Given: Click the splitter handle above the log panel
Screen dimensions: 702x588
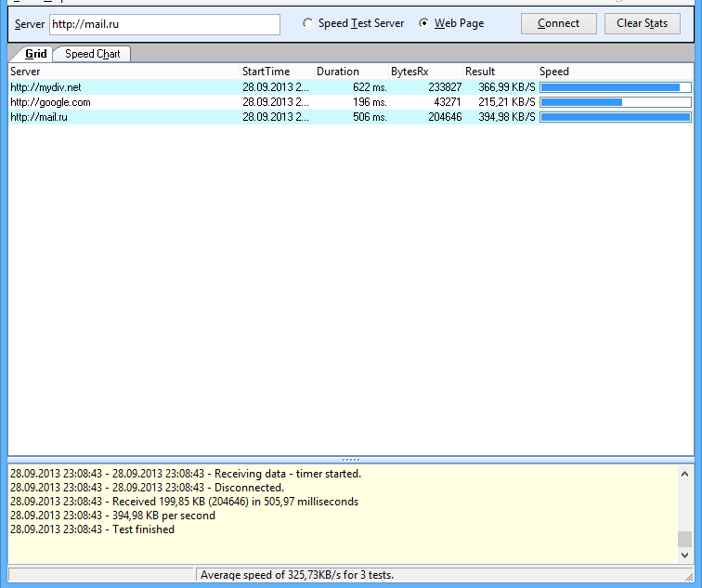Looking at the screenshot, I should 351,460.
